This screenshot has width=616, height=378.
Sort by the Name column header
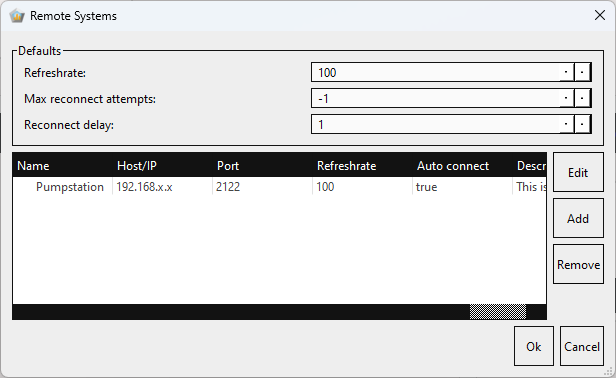click(62, 165)
